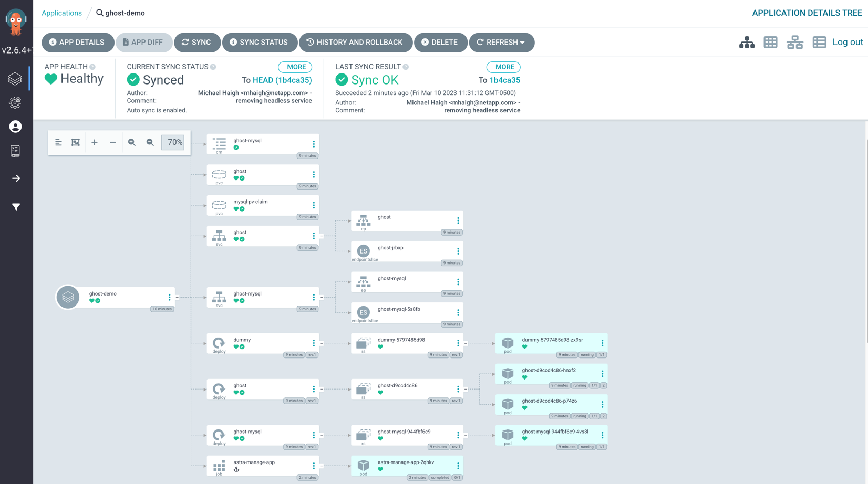The image size is (868, 484).
Task: Switch to the Pods view grid icon
Action: pos(770,43)
